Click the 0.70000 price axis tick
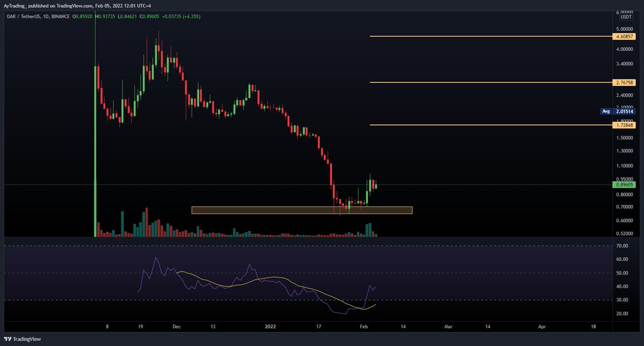 (625, 207)
